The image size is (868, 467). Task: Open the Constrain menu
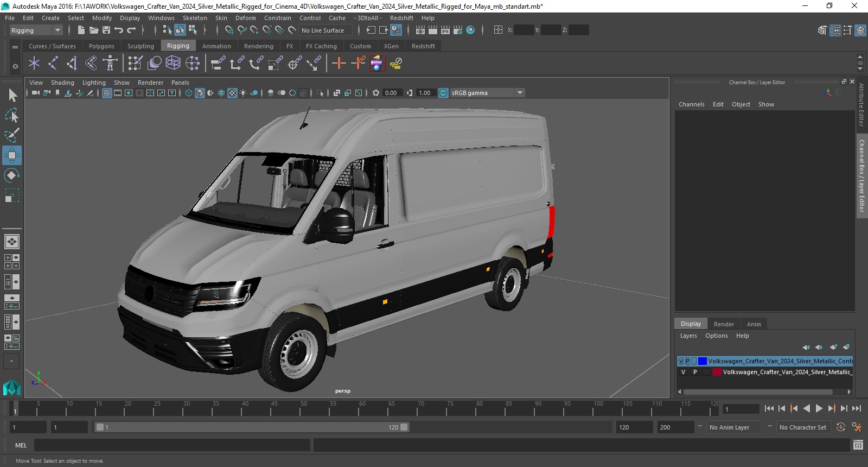pyautogui.click(x=278, y=18)
